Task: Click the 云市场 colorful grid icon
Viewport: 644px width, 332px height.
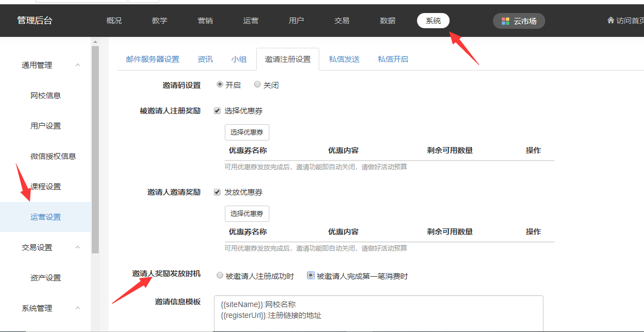Action: click(x=506, y=21)
